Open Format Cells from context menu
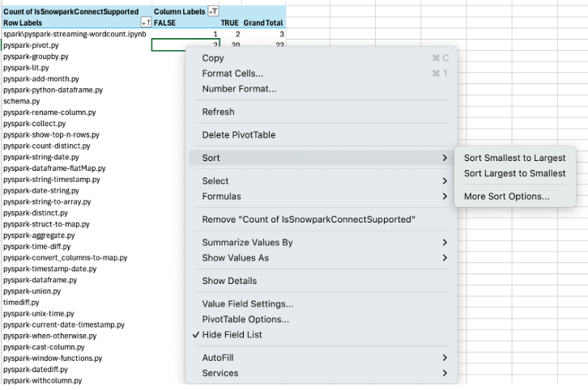This screenshot has width=588, height=390. click(232, 74)
